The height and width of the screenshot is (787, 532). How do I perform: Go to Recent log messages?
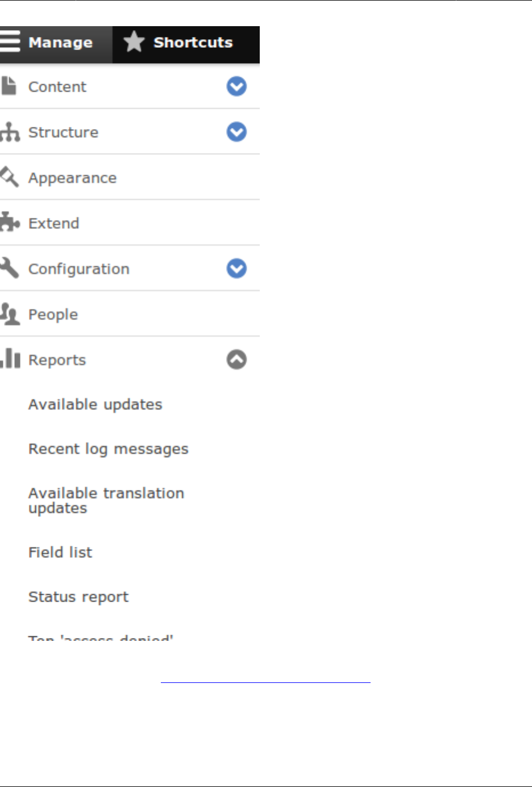(108, 449)
